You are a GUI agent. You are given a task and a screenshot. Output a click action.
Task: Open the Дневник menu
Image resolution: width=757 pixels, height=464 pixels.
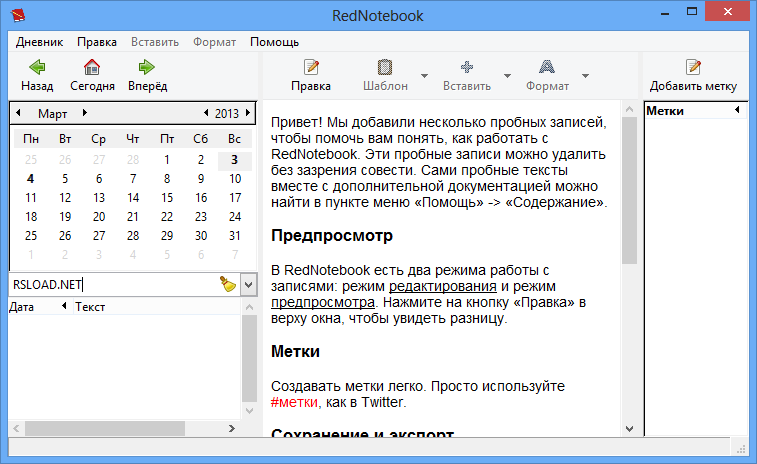coord(39,42)
